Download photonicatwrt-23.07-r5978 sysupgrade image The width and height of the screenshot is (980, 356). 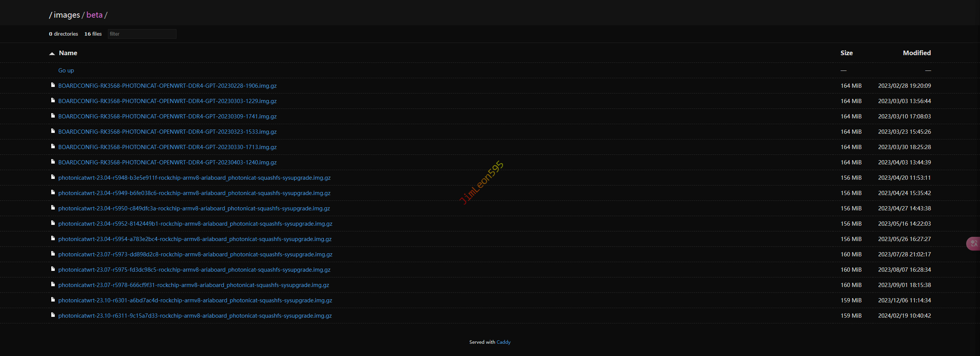coord(193,285)
